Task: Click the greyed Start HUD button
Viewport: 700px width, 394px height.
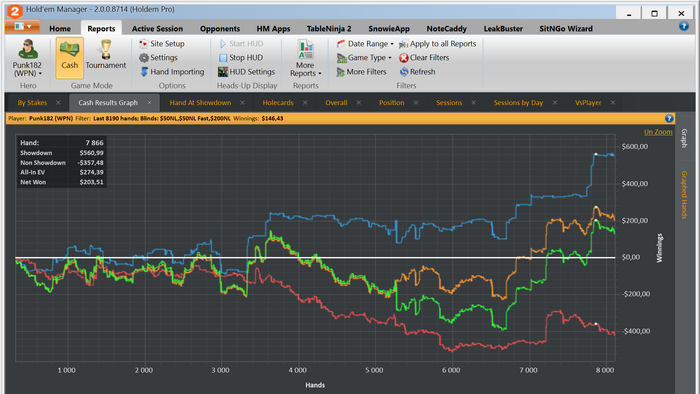Action: 241,44
